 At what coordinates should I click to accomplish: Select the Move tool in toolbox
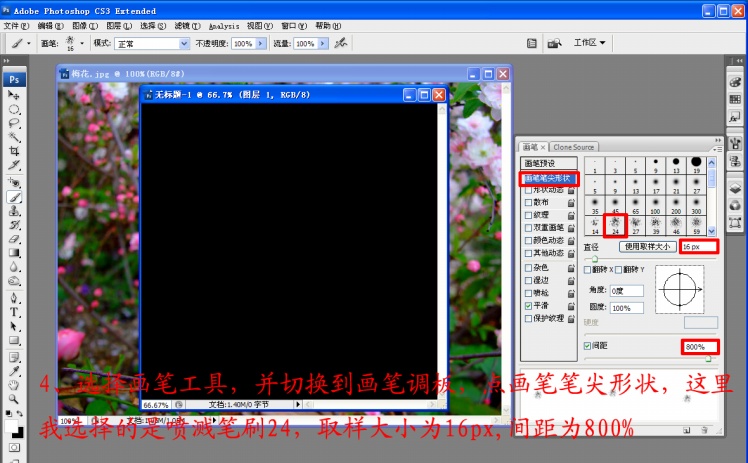coord(15,95)
